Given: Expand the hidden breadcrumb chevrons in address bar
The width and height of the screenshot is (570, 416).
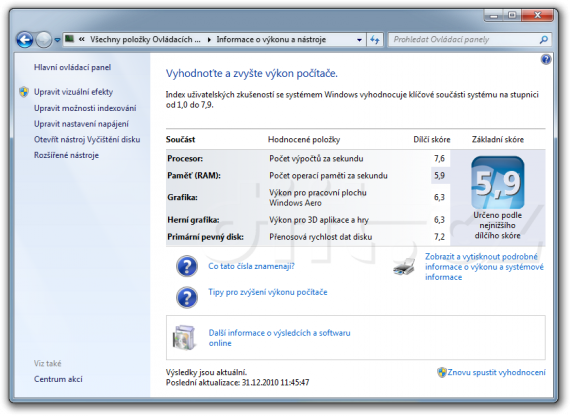Looking at the screenshot, I should pos(82,39).
